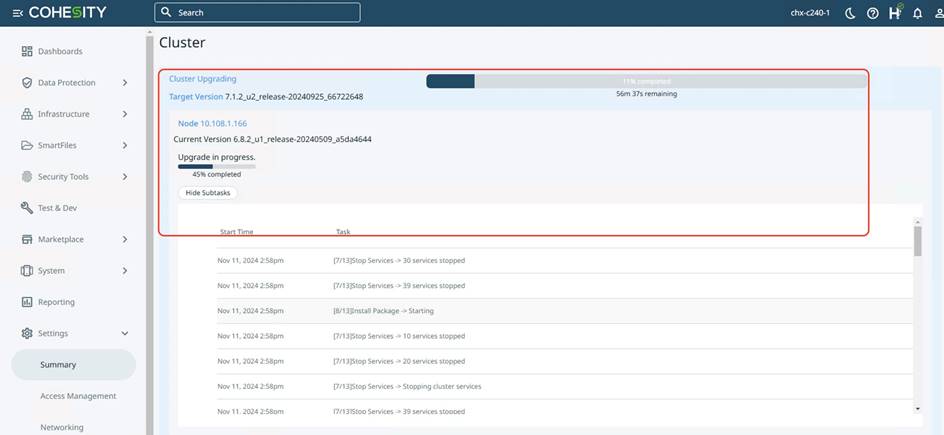Click the Hide Subtasks button
This screenshot has width=944, height=435.
(x=208, y=193)
